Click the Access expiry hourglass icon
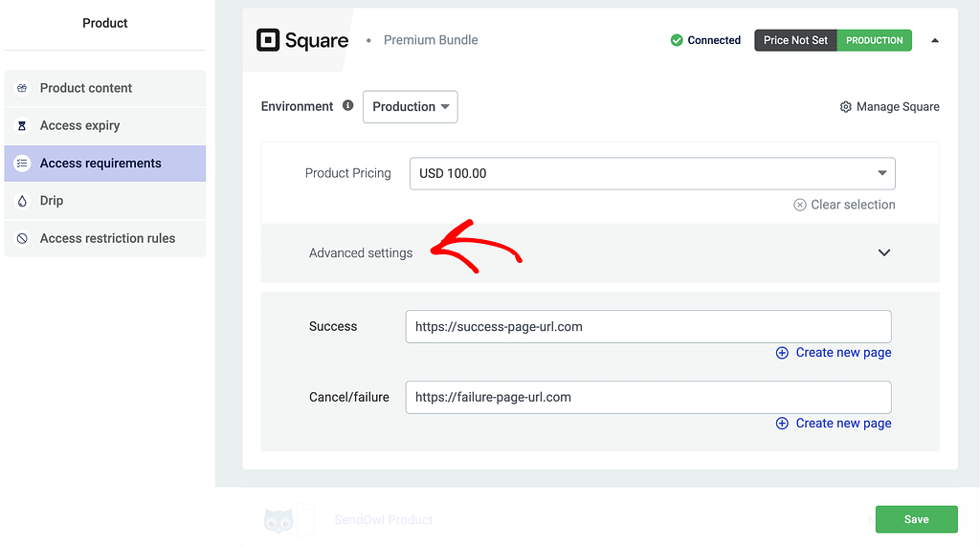This screenshot has height=547, width=980. click(22, 125)
